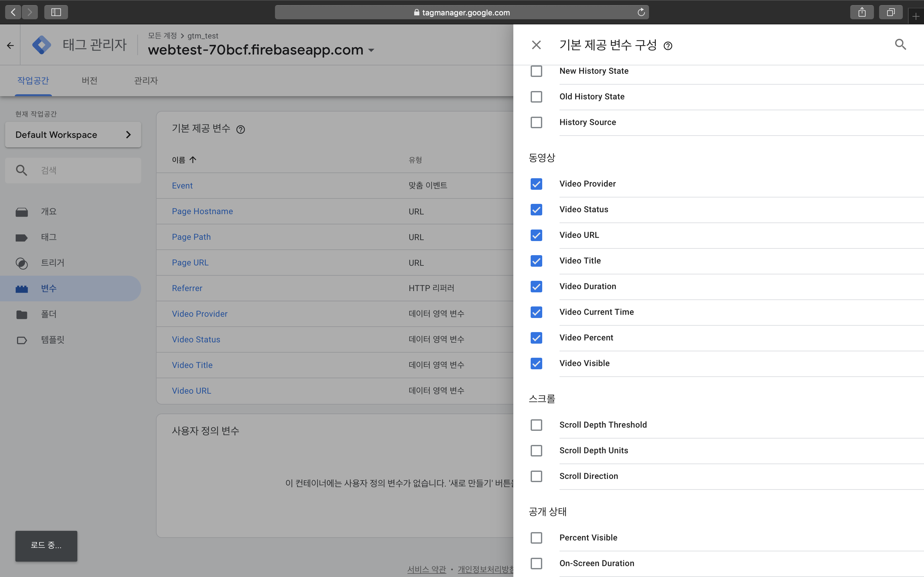Image resolution: width=924 pixels, height=577 pixels.
Task: Expand the container name dropdown arrow
Action: 371,50
